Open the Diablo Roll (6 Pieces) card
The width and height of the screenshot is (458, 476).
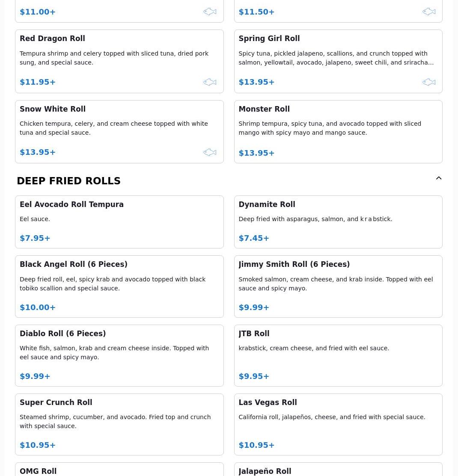click(x=119, y=355)
